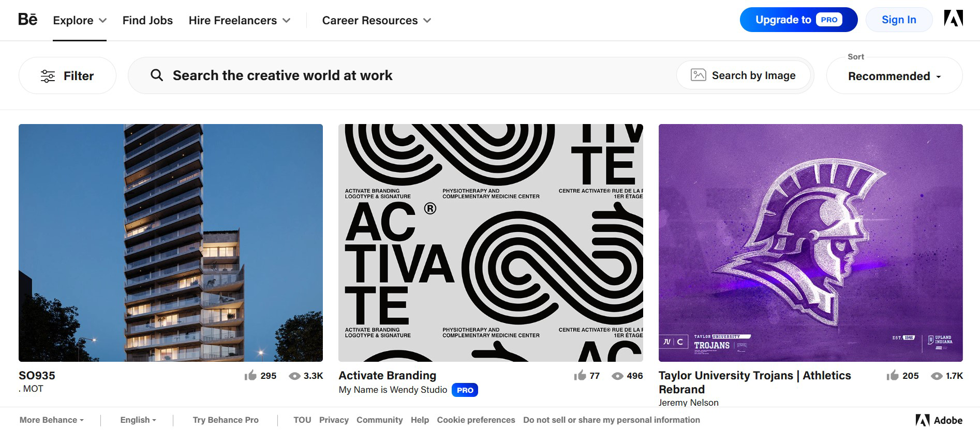Open the Activate Branding thumbnail
Screen dimensions: 980x430
click(491, 243)
